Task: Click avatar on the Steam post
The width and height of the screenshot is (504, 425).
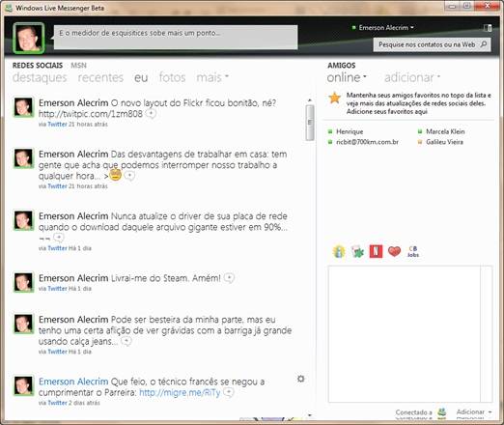Action: pyautogui.click(x=23, y=282)
